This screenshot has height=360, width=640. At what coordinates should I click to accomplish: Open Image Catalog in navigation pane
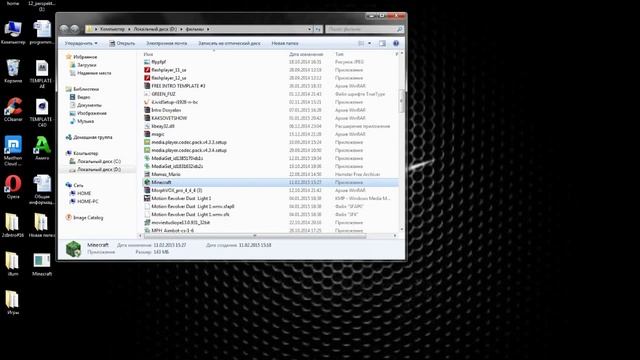tap(84, 218)
